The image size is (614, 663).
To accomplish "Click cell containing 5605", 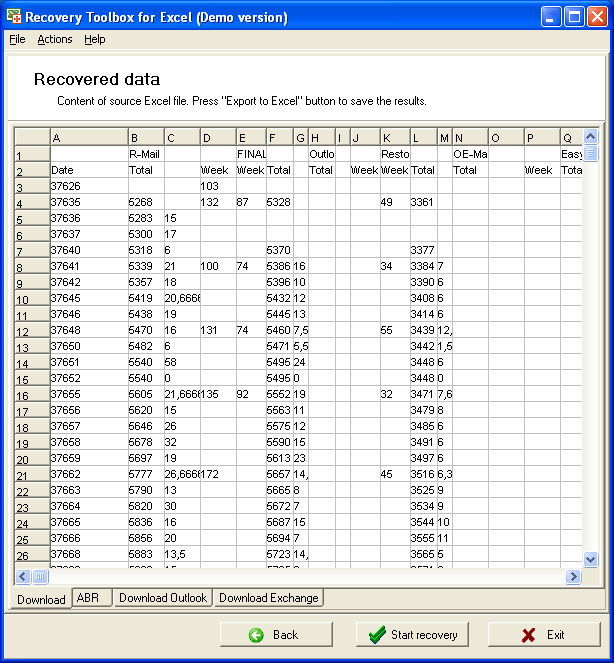I will [146, 394].
